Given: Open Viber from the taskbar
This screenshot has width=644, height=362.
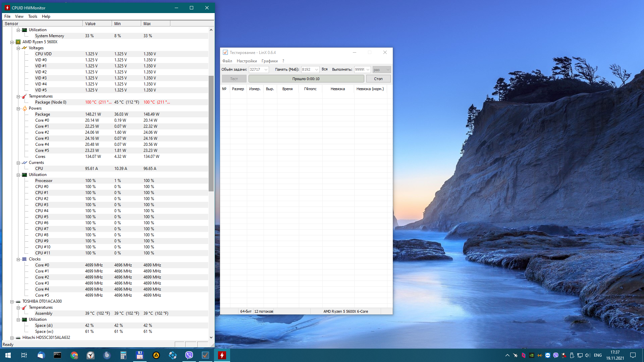Looking at the screenshot, I should click(189, 355).
